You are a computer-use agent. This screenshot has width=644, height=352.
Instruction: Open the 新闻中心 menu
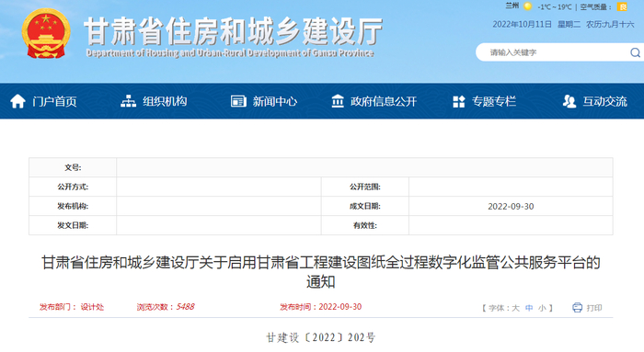click(275, 101)
